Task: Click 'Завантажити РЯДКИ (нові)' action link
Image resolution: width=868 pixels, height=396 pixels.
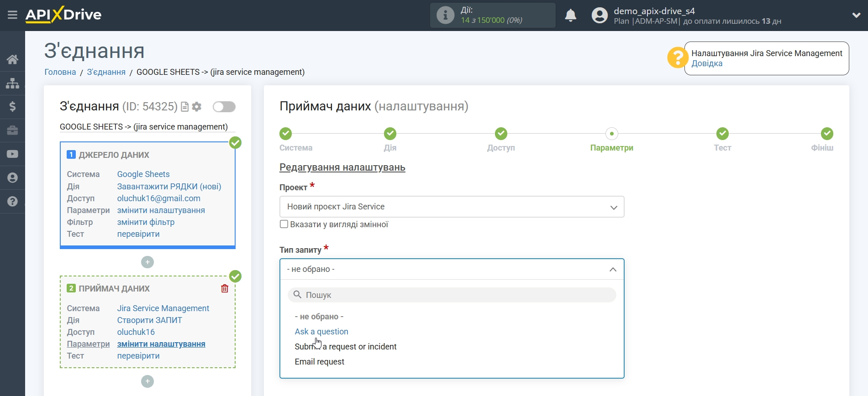Action: [169, 187]
